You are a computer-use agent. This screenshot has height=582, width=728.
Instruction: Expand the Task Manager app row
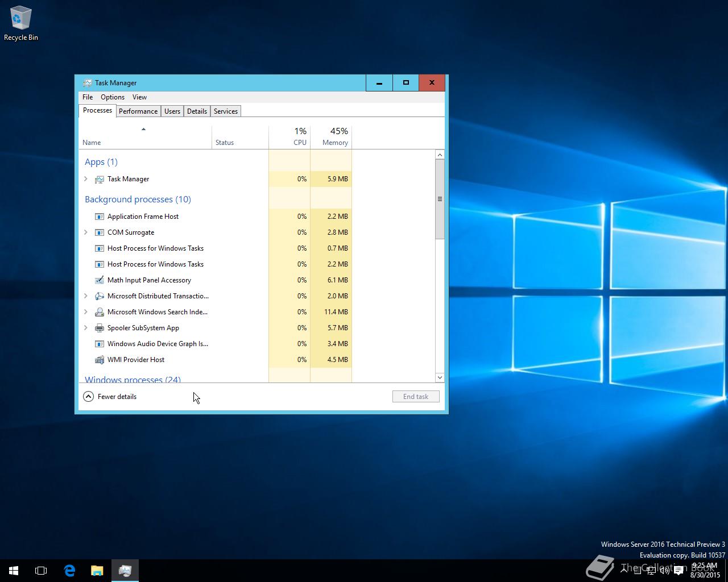[x=86, y=179]
